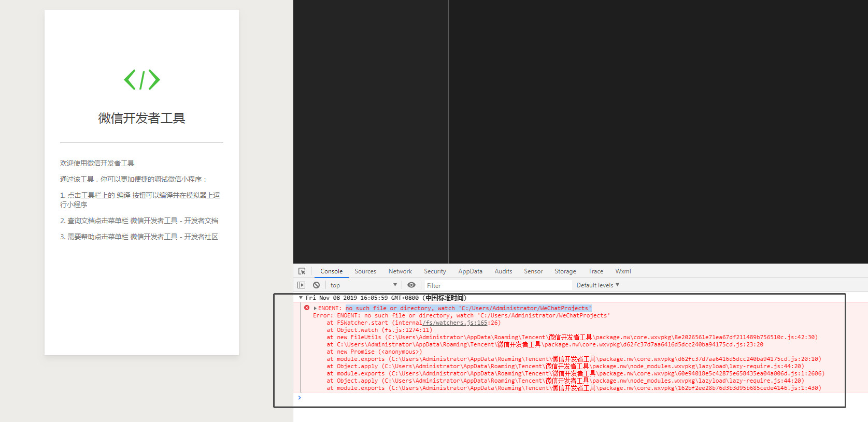The width and height of the screenshot is (868, 422).
Task: Click step 3 about 开发者社区
Action: coord(139,237)
